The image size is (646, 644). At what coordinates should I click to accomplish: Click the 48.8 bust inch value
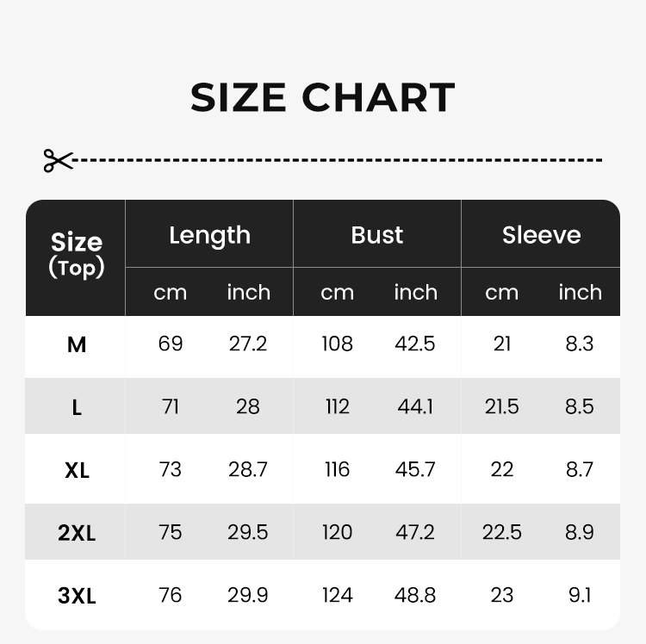click(415, 595)
